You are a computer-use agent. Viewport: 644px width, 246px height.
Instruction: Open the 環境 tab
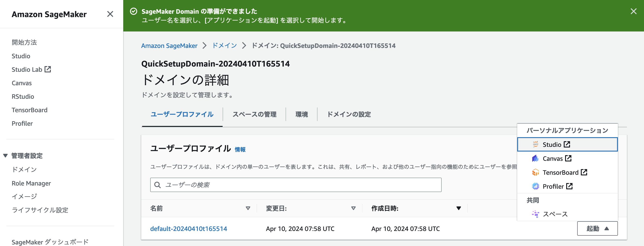(302, 114)
